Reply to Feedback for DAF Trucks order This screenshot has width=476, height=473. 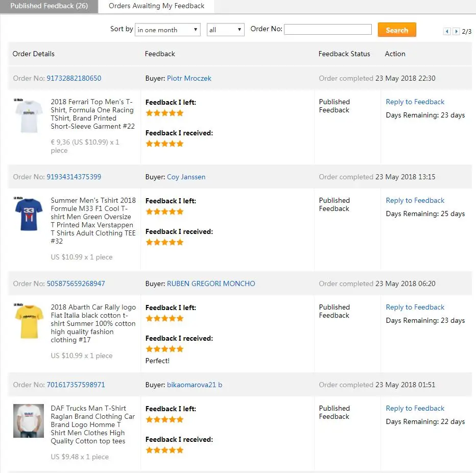415,408
